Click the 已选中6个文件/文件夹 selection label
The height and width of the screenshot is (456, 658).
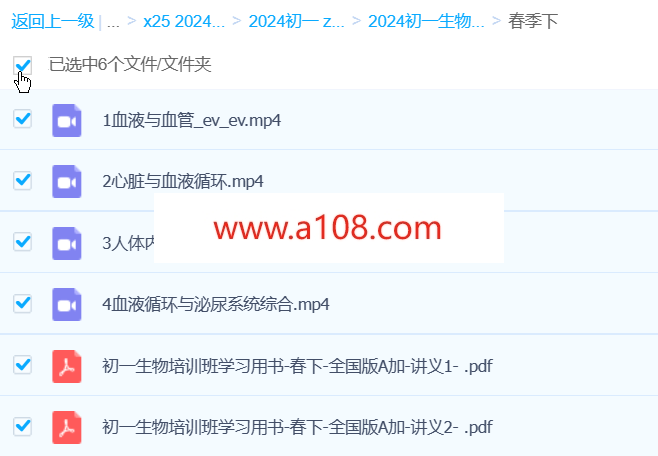[x=130, y=64]
